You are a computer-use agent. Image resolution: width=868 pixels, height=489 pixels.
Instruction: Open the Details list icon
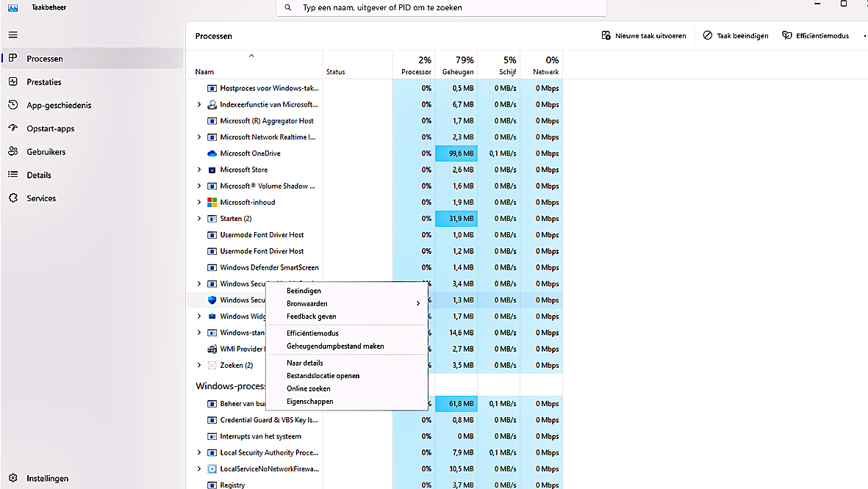[x=13, y=174]
